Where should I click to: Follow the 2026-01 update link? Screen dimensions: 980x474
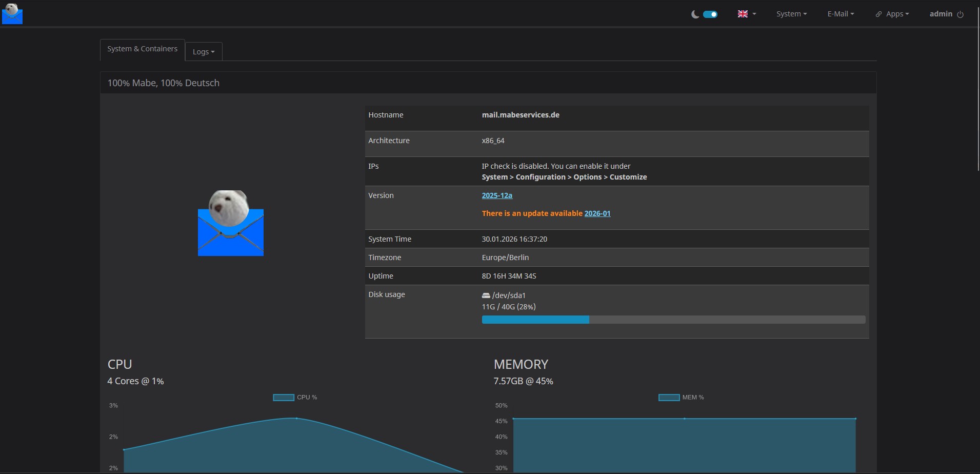(597, 213)
